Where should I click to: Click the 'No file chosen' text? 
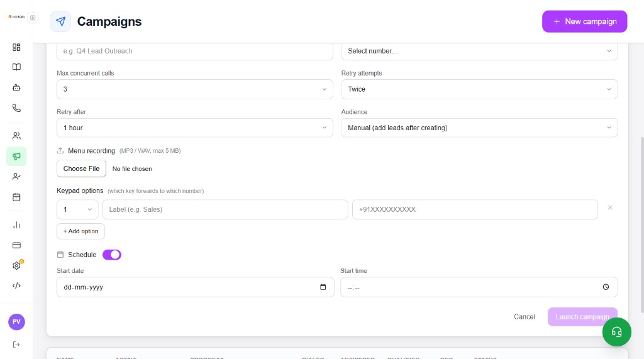pyautogui.click(x=132, y=169)
